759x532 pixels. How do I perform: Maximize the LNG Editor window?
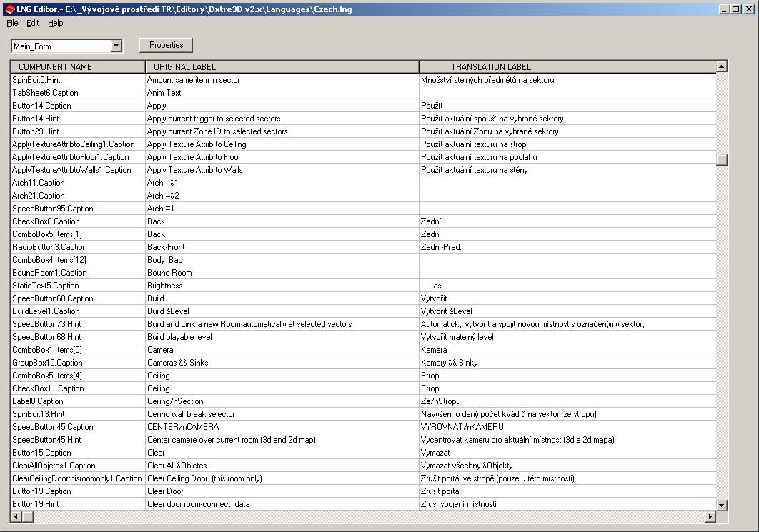[x=735, y=9]
